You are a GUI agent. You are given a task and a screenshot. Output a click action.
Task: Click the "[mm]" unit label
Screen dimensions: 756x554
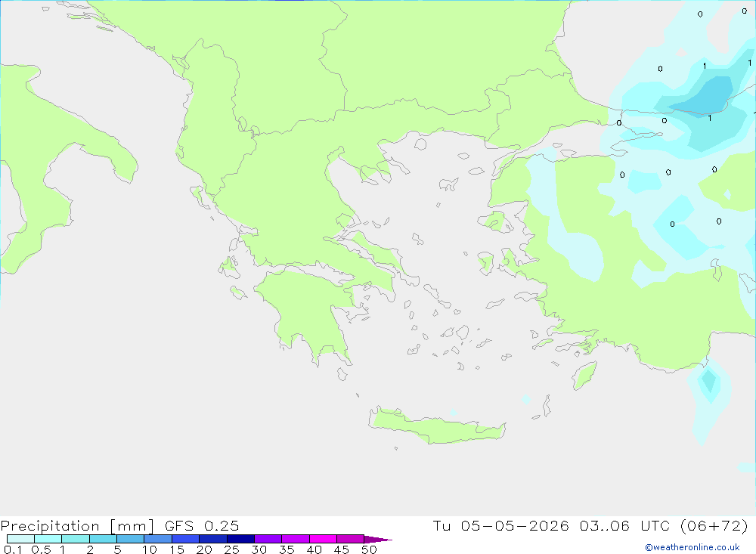[x=132, y=526]
